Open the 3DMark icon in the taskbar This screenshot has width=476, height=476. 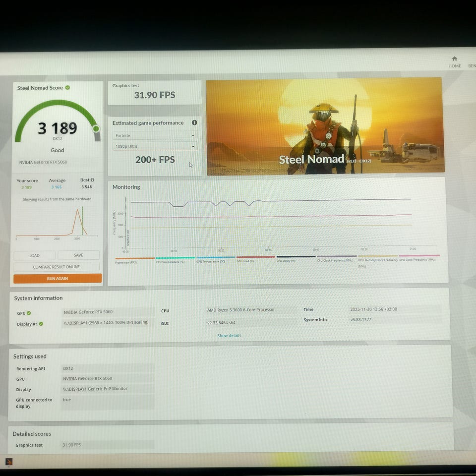(x=9, y=462)
